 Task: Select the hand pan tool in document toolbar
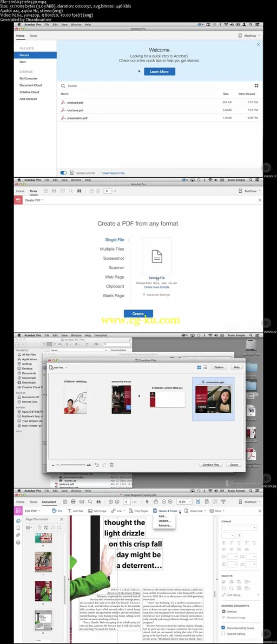click(155, 501)
